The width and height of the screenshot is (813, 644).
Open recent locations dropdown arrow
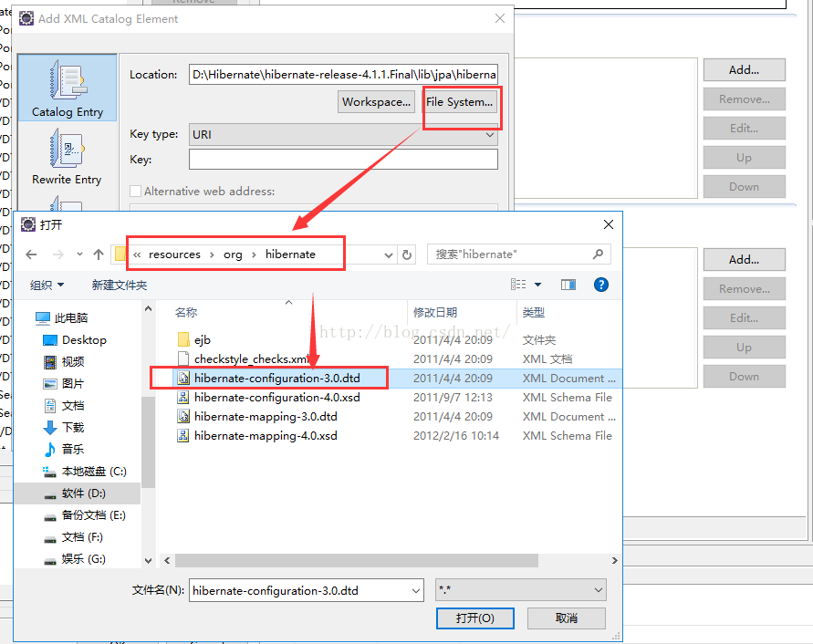tap(79, 254)
